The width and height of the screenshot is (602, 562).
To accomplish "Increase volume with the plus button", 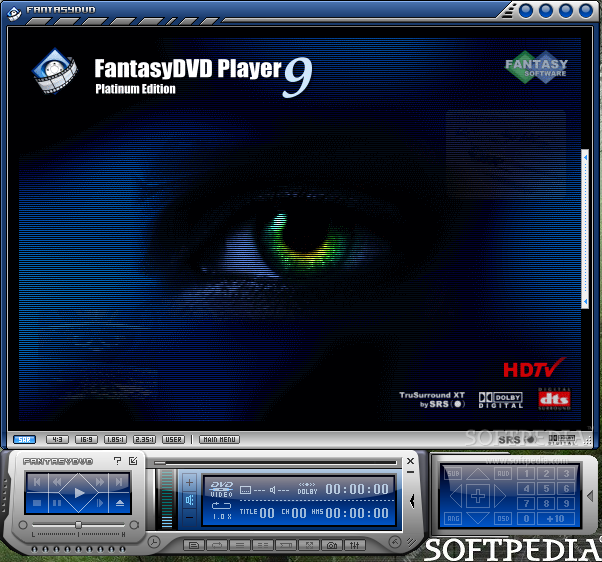I will click(x=189, y=483).
